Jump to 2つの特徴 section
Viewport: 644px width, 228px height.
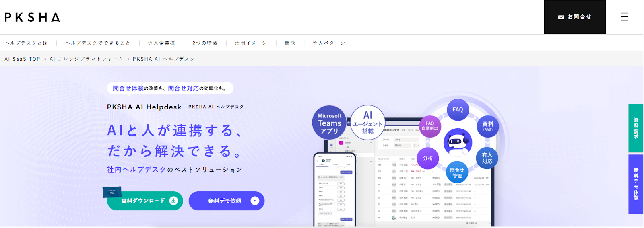pyautogui.click(x=205, y=43)
